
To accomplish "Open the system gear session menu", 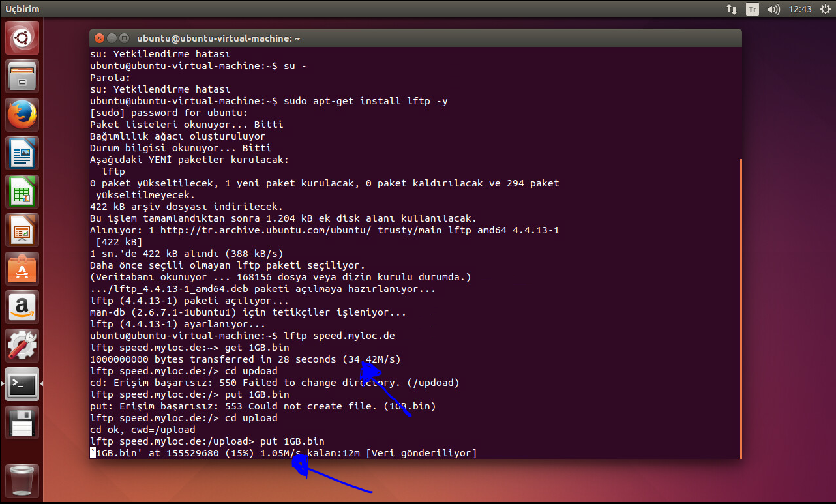I will click(825, 9).
